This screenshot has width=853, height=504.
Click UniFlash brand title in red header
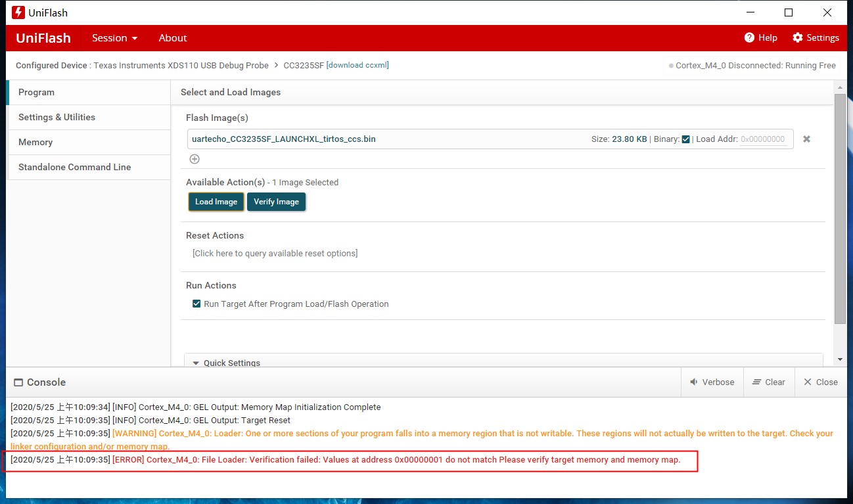point(43,37)
